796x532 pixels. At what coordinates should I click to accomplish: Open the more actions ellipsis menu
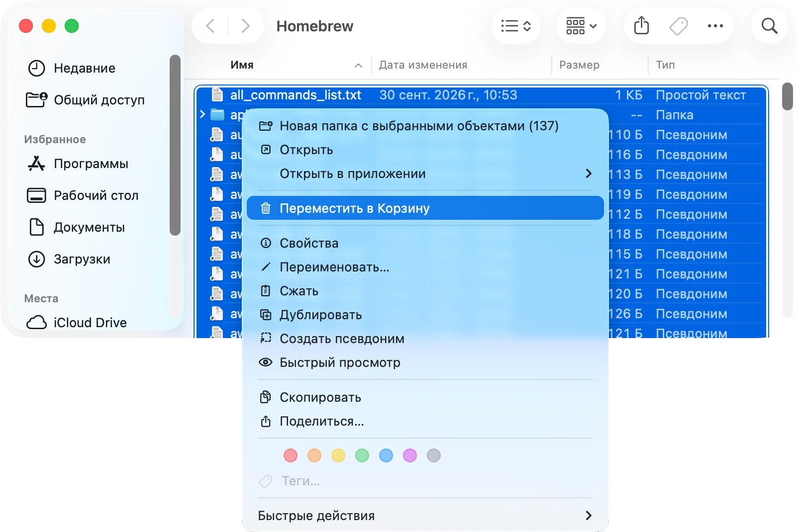[x=715, y=26]
